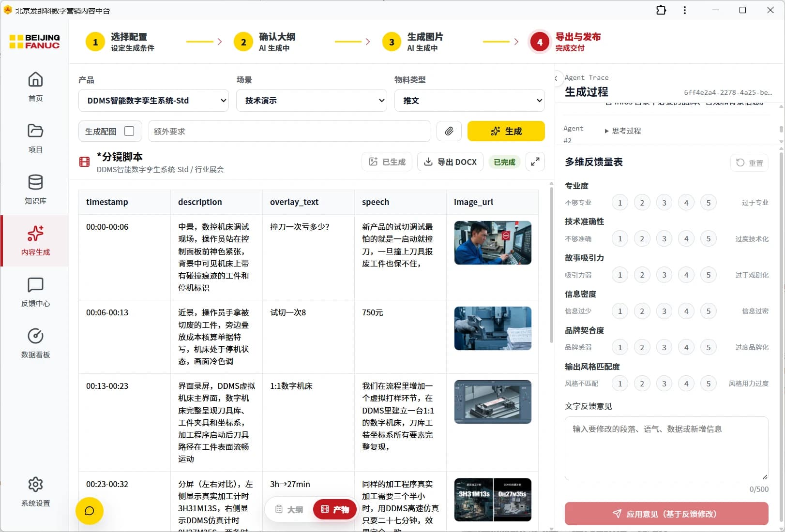Click the 已完成 status badge
The image size is (785, 532).
point(504,162)
